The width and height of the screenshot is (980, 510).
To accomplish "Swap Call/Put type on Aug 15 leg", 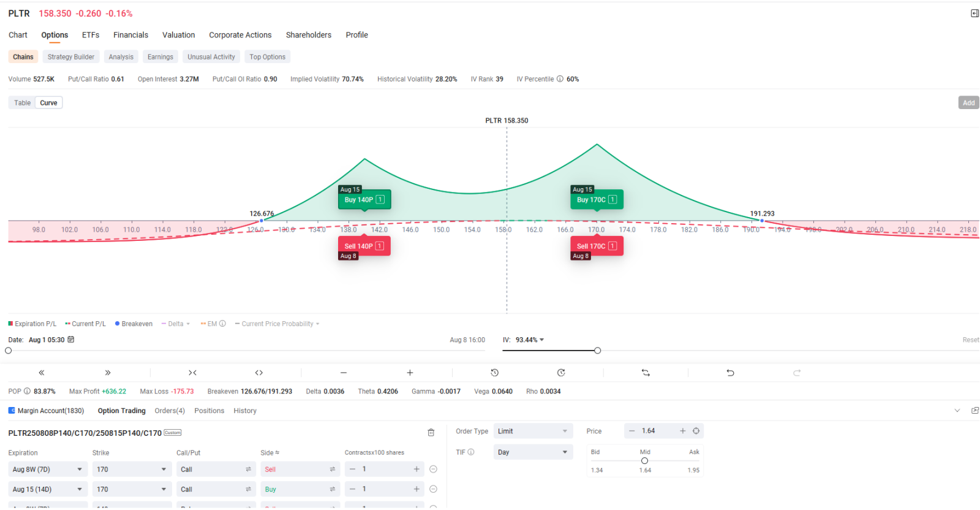I will pos(248,489).
